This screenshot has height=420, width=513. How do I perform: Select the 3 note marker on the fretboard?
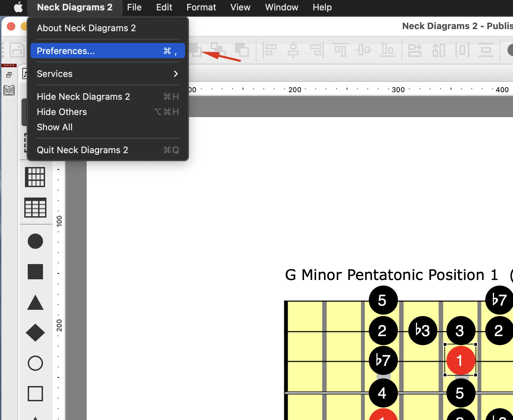(461, 330)
